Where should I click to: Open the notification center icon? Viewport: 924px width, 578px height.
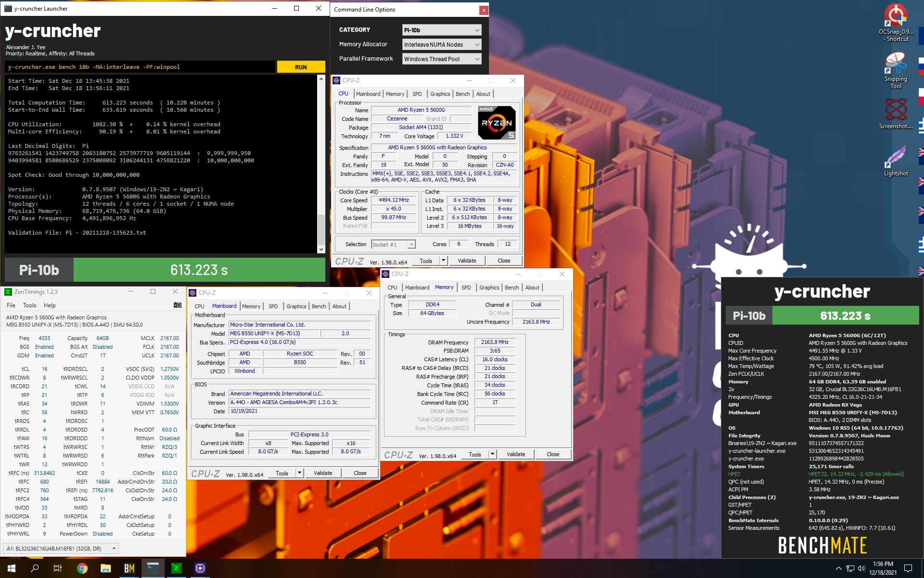pyautogui.click(x=908, y=568)
